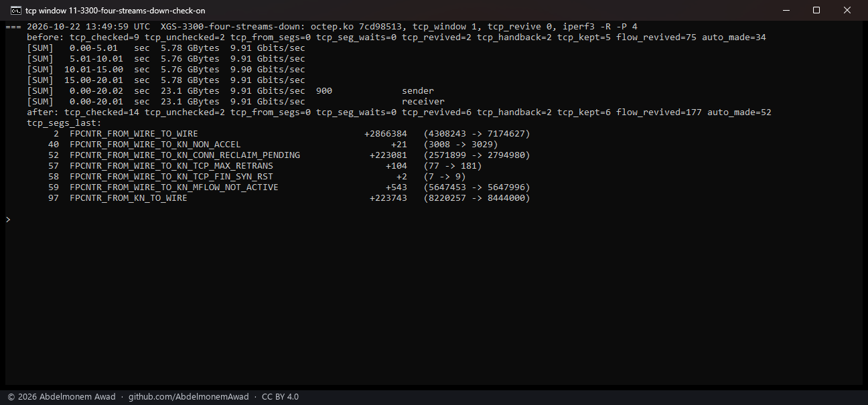Click counter 'FPCNTR_FROM_WIRE_TO_KN_NON_ACCEL'
This screenshot has width=868, height=405.
tap(155, 145)
